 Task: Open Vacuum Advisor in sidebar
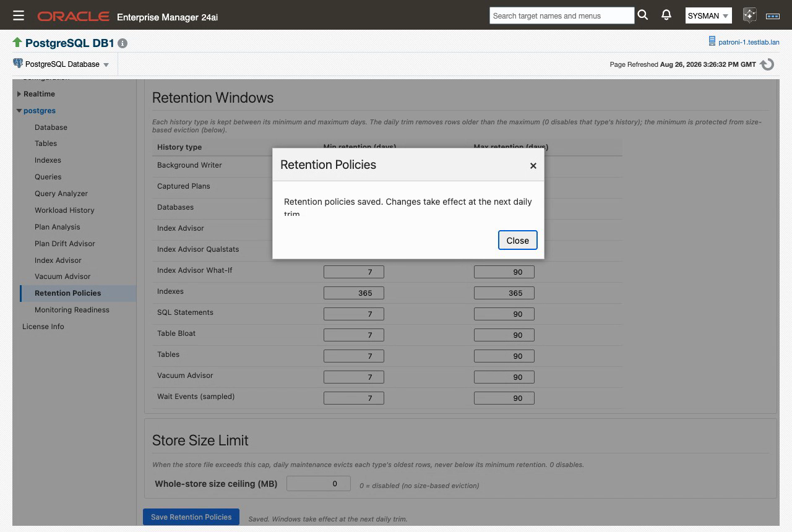point(62,277)
